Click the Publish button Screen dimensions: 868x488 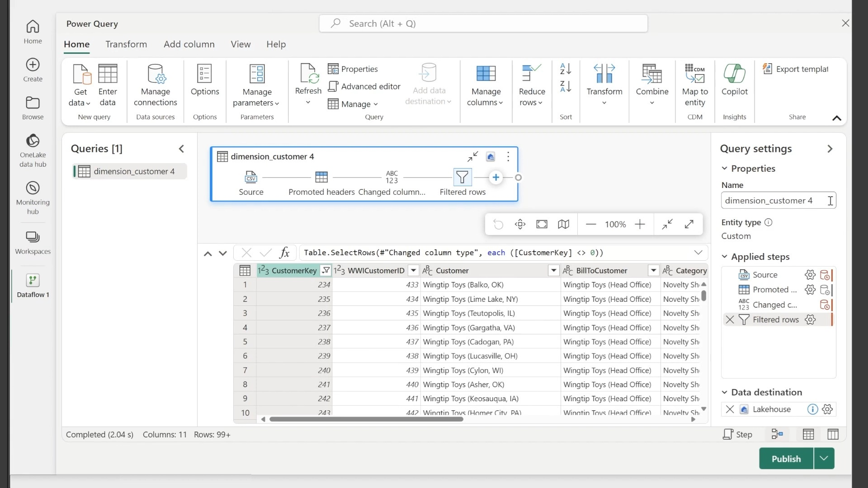(786, 458)
